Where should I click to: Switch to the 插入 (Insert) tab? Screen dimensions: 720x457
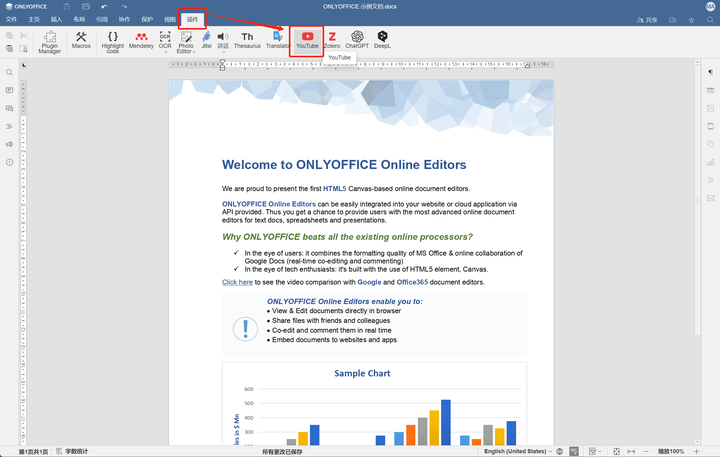(x=56, y=19)
